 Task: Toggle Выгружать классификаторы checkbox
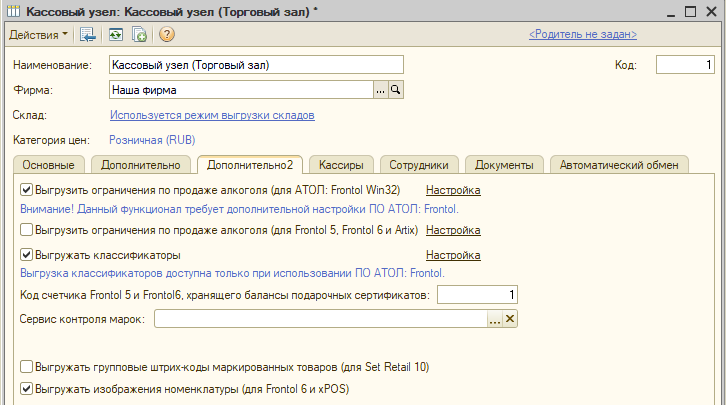pos(27,255)
